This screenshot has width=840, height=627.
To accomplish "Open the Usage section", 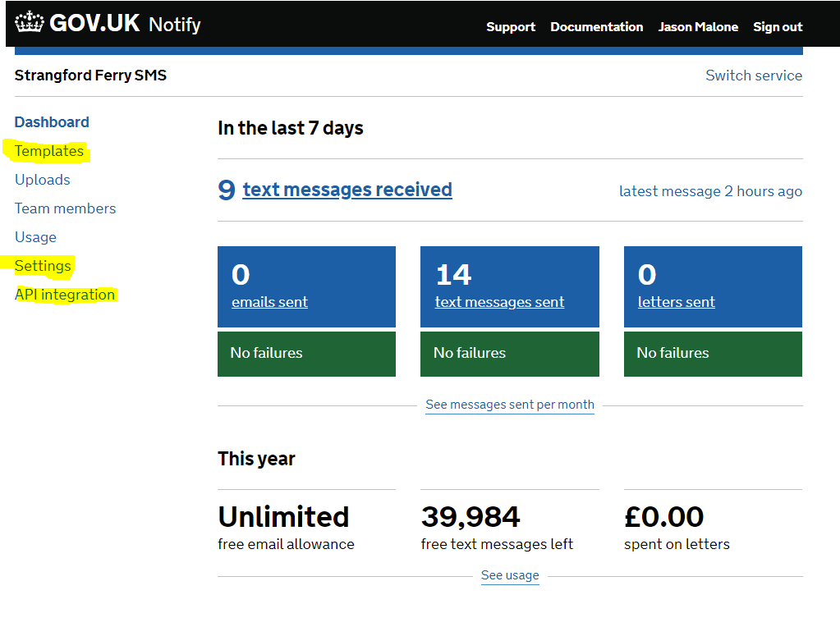I will (35, 237).
